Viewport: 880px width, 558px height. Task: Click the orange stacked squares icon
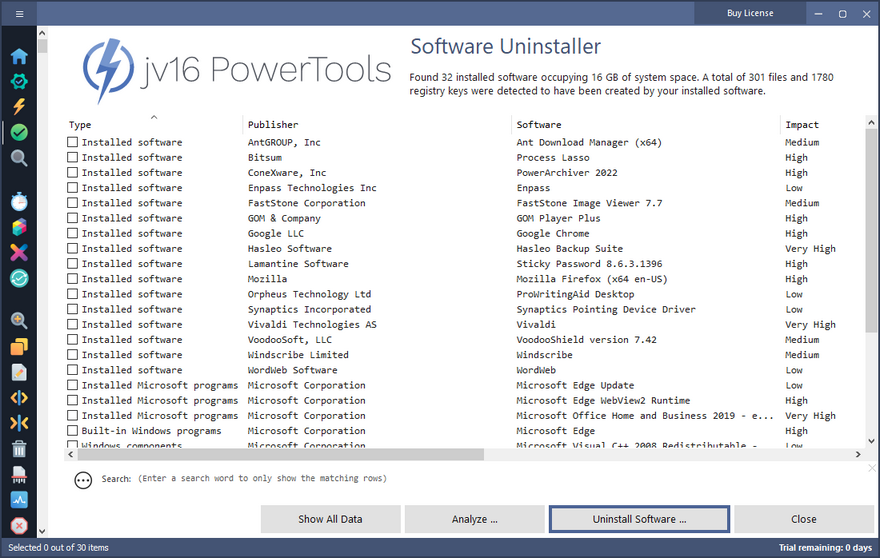19,347
